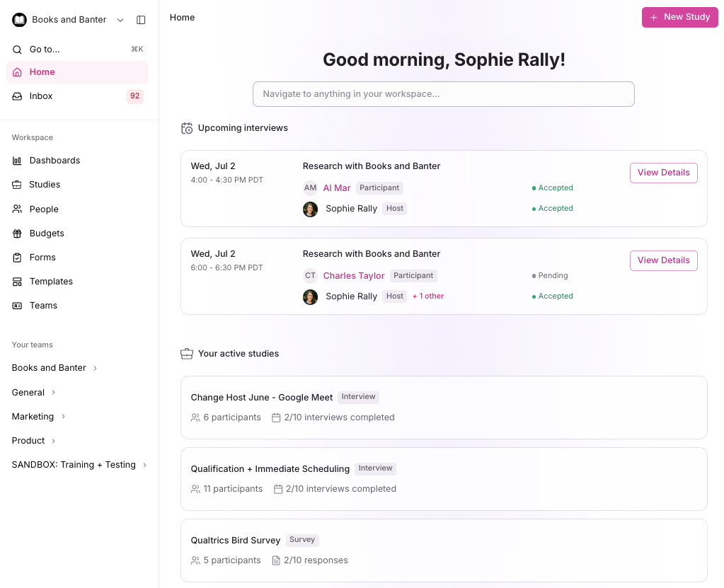Click the Pending status for Charles Taylor
This screenshot has height=588, width=724.
[x=550, y=275]
